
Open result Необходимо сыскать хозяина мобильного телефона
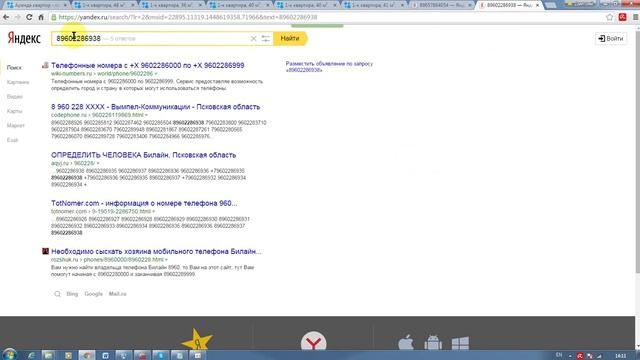(156, 251)
